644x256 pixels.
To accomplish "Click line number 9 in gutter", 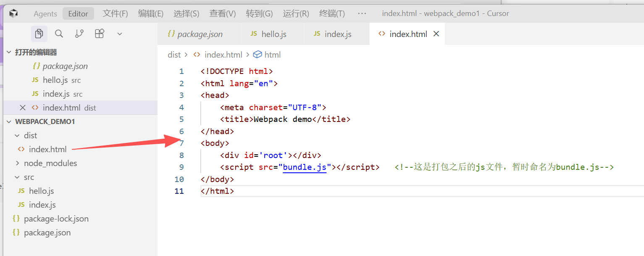I will click(x=181, y=167).
